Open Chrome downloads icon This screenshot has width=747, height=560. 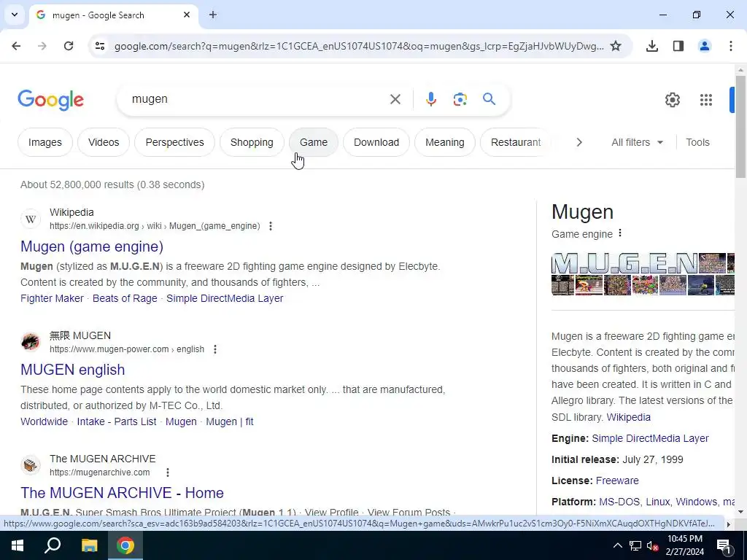(652, 46)
